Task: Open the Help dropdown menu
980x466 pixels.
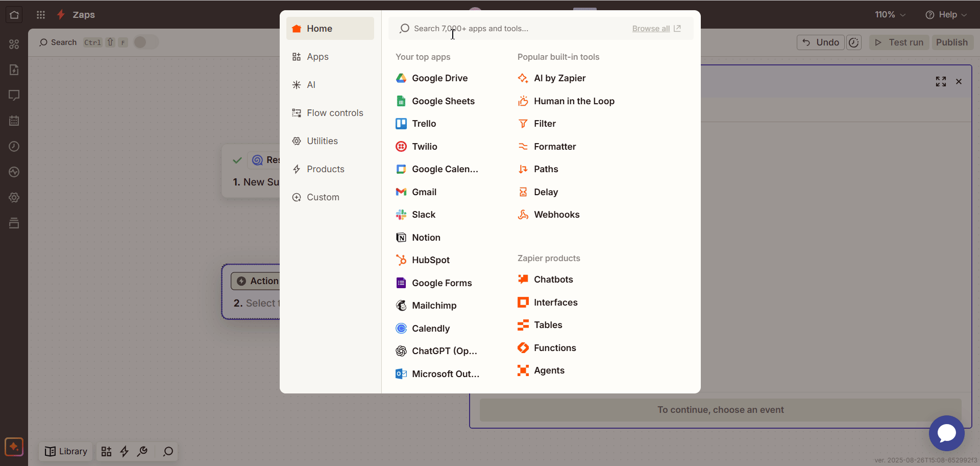Action: [x=946, y=15]
